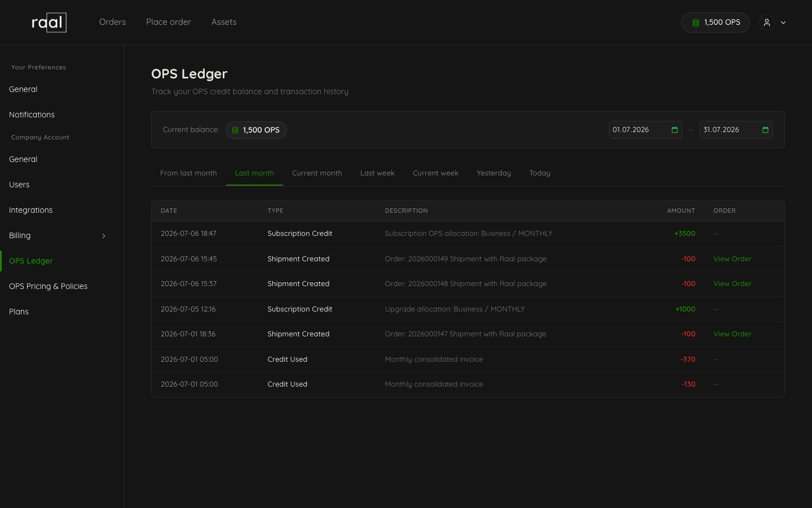812x508 pixels.
Task: Click the +3500 amount
Action: click(685, 234)
